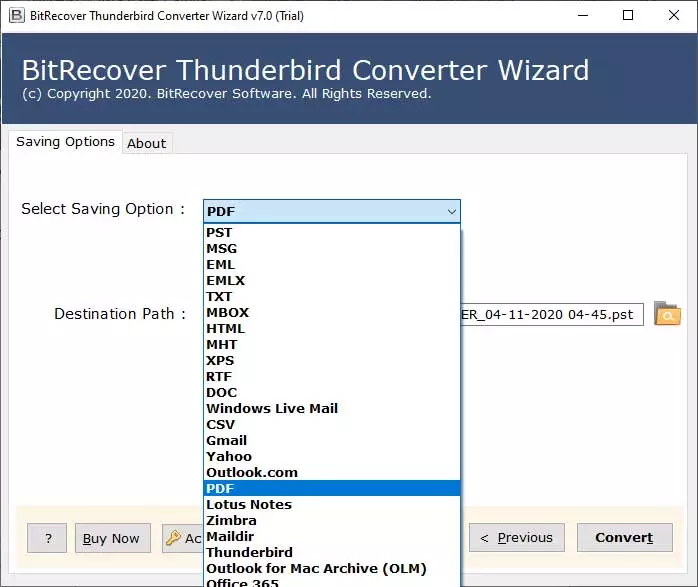Click the key icon on Activate button
The height and width of the screenshot is (587, 698).
pyautogui.click(x=173, y=538)
